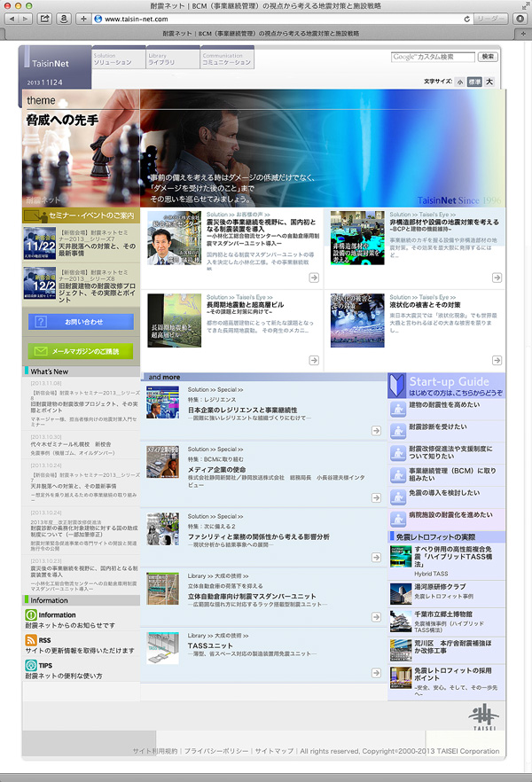The height and width of the screenshot is (782, 532).
Task: Click the plus add-bookmark button
Action: tap(83, 19)
